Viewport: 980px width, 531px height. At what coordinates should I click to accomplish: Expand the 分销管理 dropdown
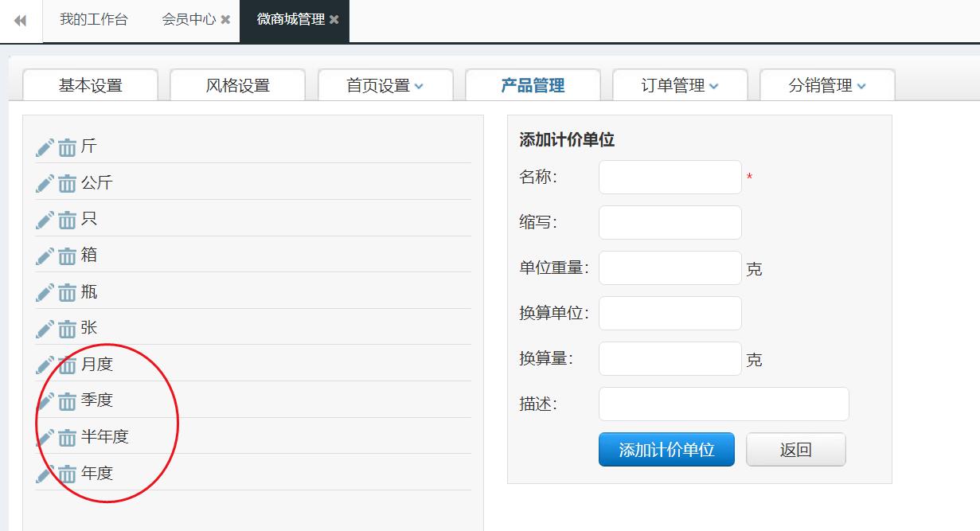tap(827, 85)
